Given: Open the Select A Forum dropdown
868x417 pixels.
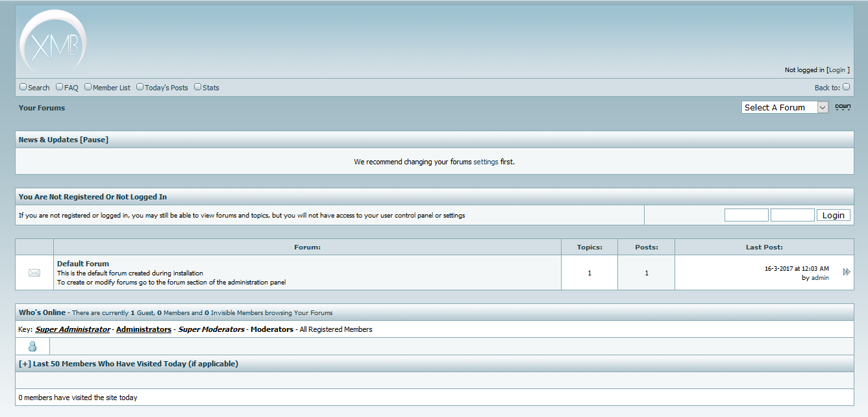Looking at the screenshot, I should pyautogui.click(x=784, y=107).
